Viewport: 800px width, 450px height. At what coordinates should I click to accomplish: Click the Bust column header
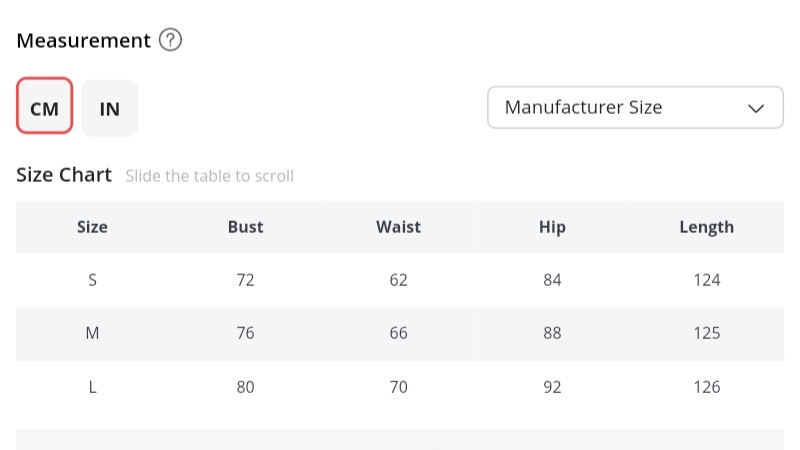click(245, 227)
